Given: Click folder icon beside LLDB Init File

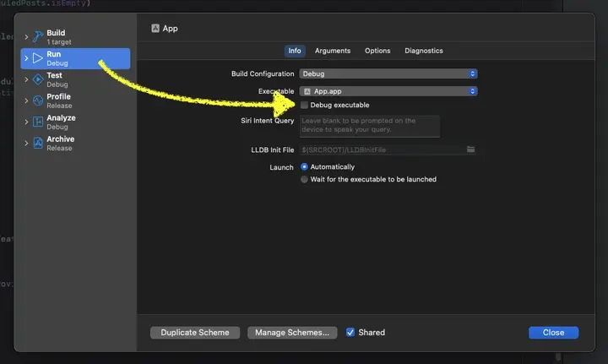Looking at the screenshot, I should coord(471,149).
